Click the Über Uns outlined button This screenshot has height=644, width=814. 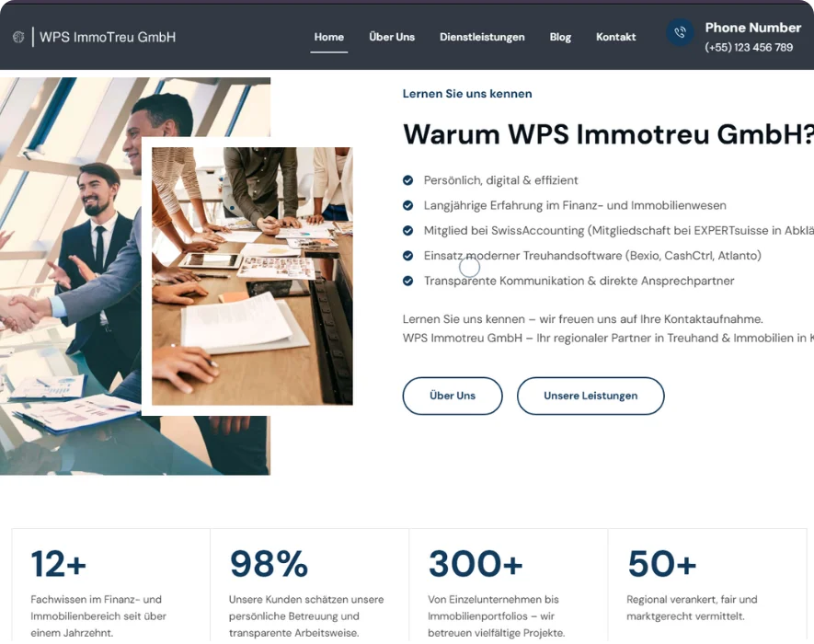pyautogui.click(x=453, y=396)
